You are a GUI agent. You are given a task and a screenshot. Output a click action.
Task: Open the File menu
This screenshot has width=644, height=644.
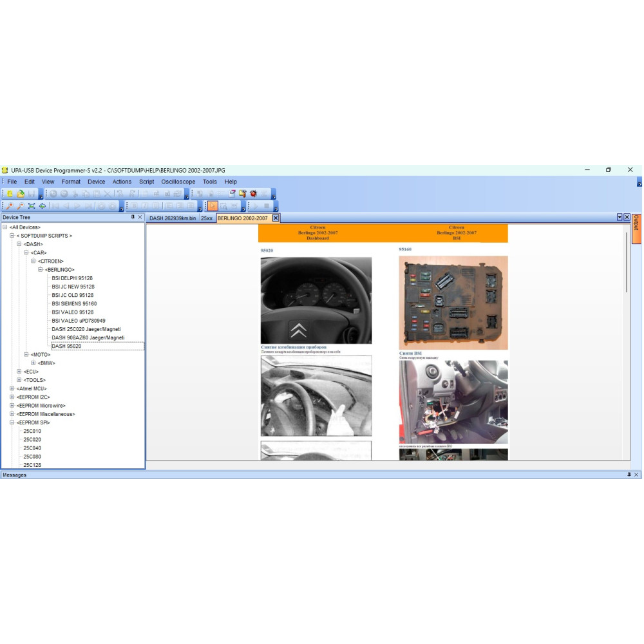[12, 182]
